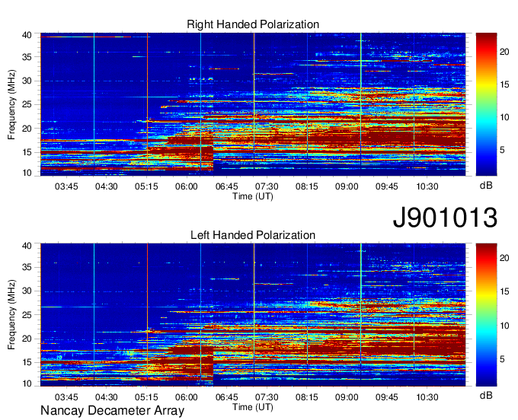This screenshot has height=420, width=518.
Task: Click 10 dB value on Left Handed color bar
Action: [504, 326]
